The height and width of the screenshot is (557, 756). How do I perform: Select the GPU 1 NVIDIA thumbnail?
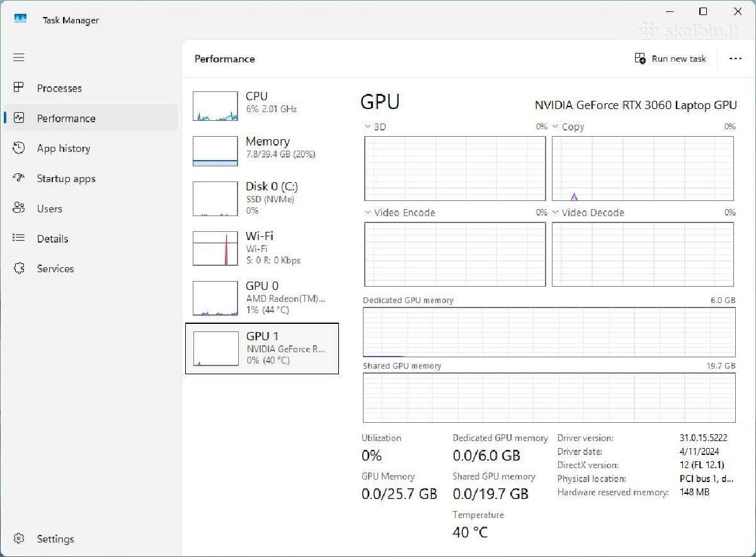(215, 348)
